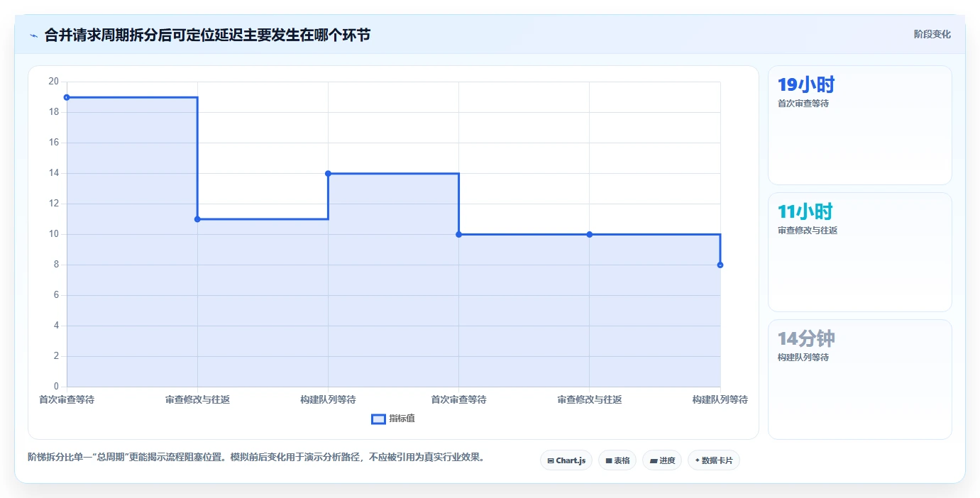The image size is (980, 498).
Task: Click the last data point at value 8
Action: [x=720, y=265]
